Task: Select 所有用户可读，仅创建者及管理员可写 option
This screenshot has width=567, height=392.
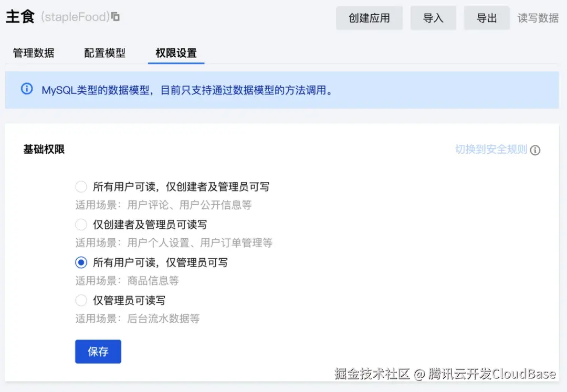Action: click(x=81, y=186)
